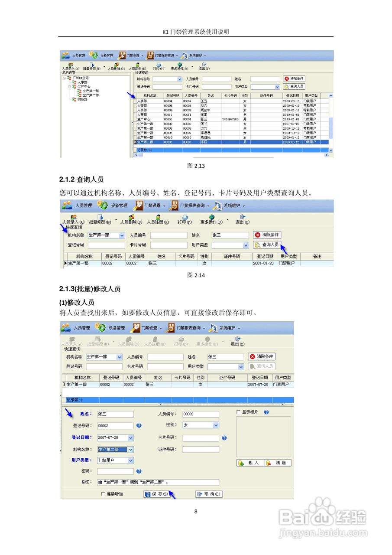Toggle the 显示相片 checkbox

coord(238,412)
